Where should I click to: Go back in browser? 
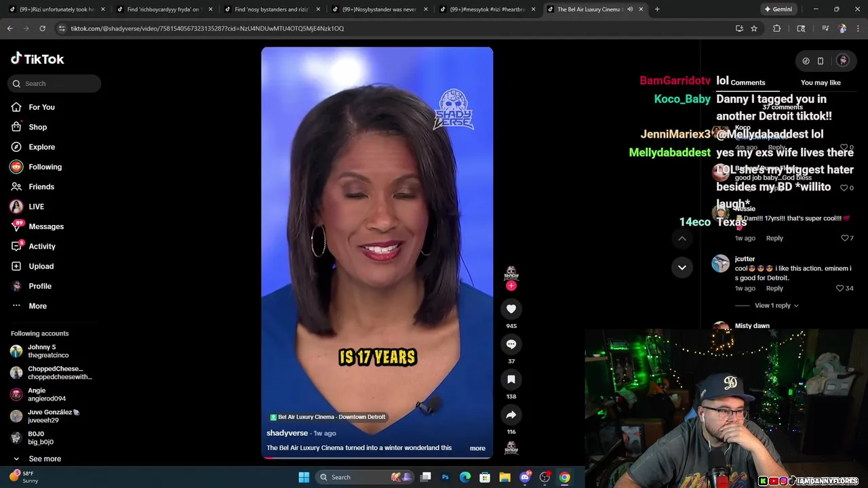click(10, 28)
